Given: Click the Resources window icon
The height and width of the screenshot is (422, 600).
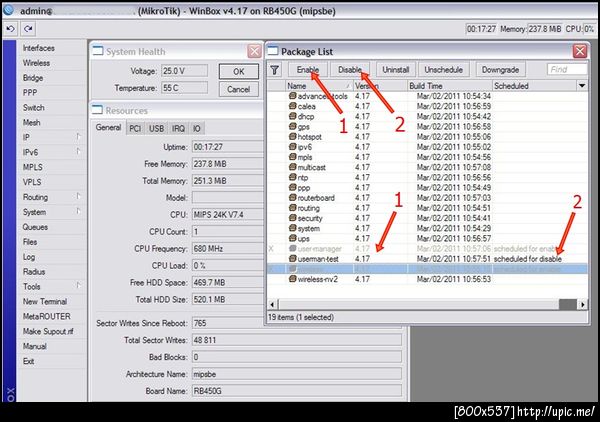Looking at the screenshot, I should [x=97, y=110].
